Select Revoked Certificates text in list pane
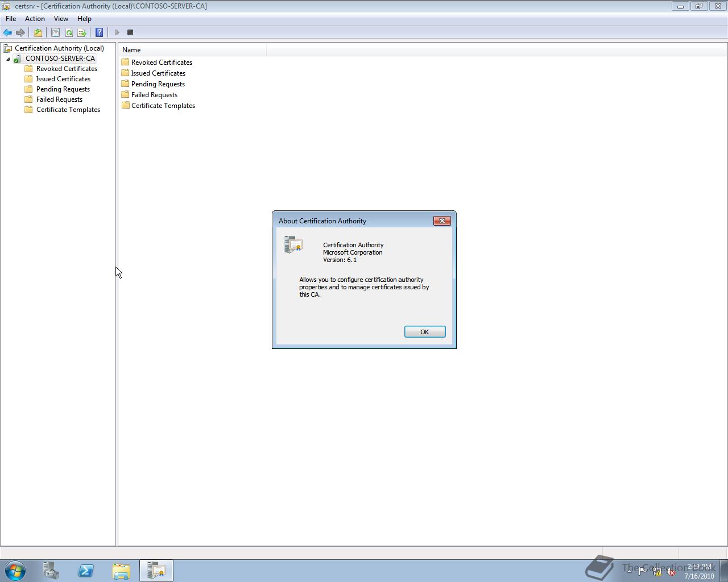This screenshot has height=582, width=728. [x=162, y=63]
